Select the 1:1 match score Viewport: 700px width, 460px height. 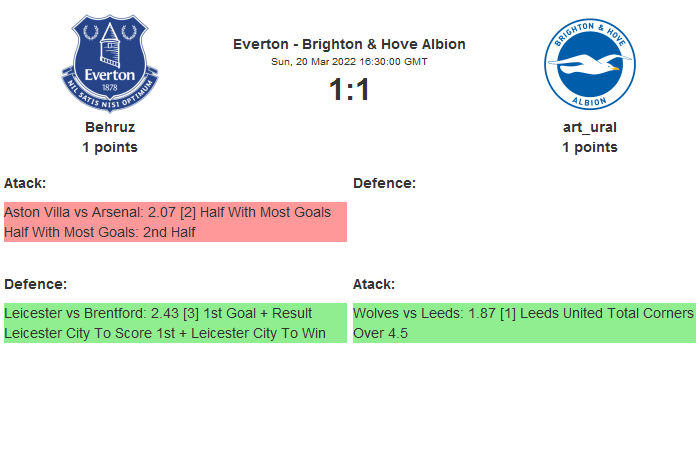pyautogui.click(x=349, y=90)
